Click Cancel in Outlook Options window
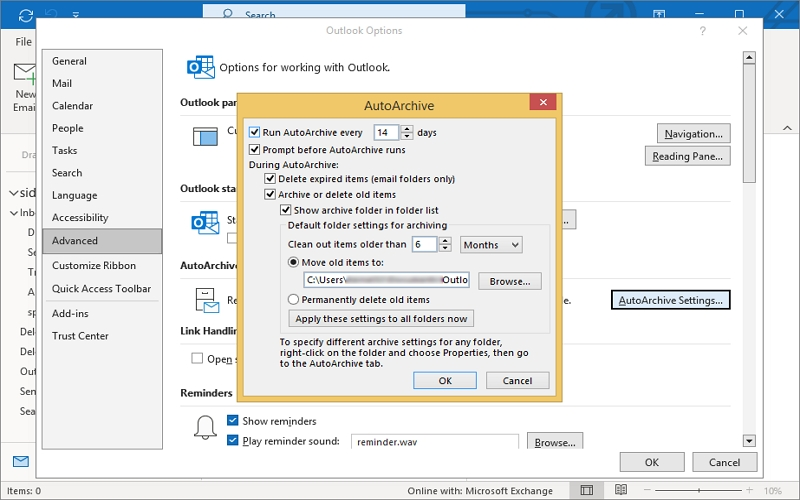The width and height of the screenshot is (800, 500). [x=724, y=462]
